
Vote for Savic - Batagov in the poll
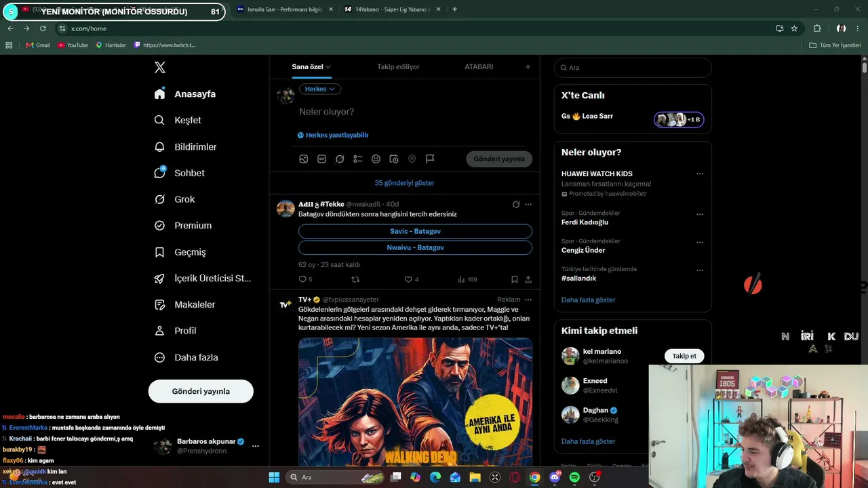coord(415,231)
